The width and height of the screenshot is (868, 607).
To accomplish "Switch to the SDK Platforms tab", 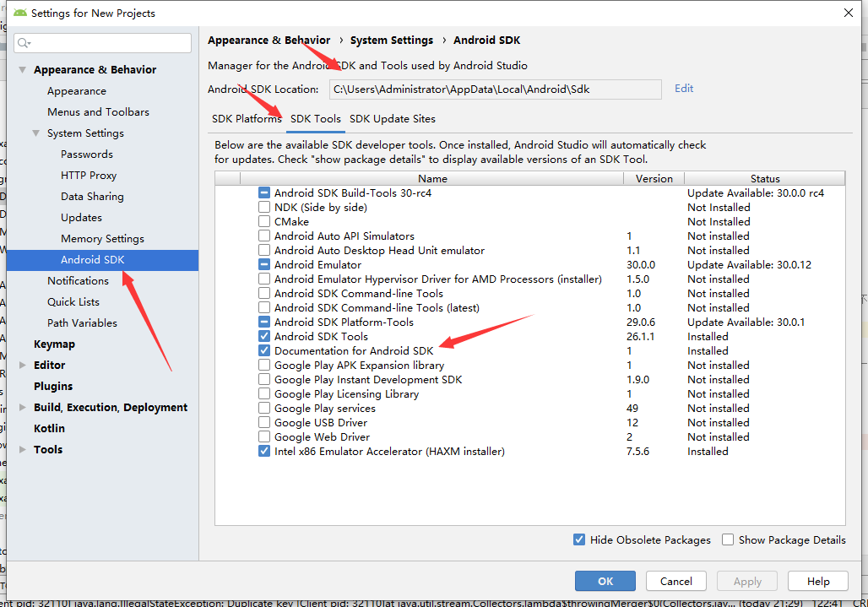I will click(247, 119).
